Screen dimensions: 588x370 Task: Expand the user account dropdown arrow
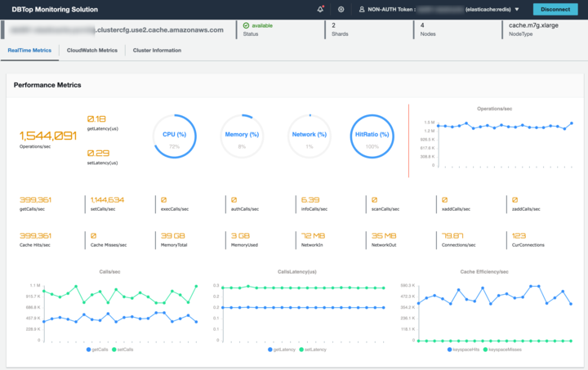[517, 9]
